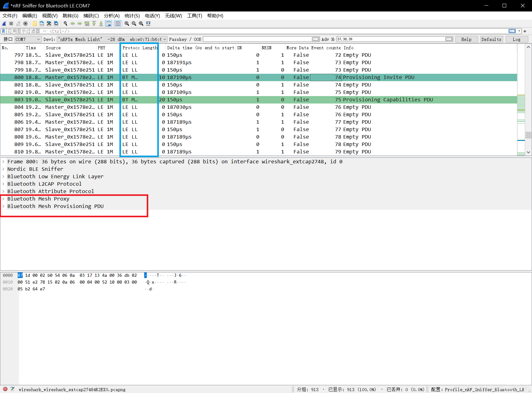The width and height of the screenshot is (532, 393).
Task: Open the nRF5x Mesh Light device dropdown
Action: pyautogui.click(x=112, y=39)
